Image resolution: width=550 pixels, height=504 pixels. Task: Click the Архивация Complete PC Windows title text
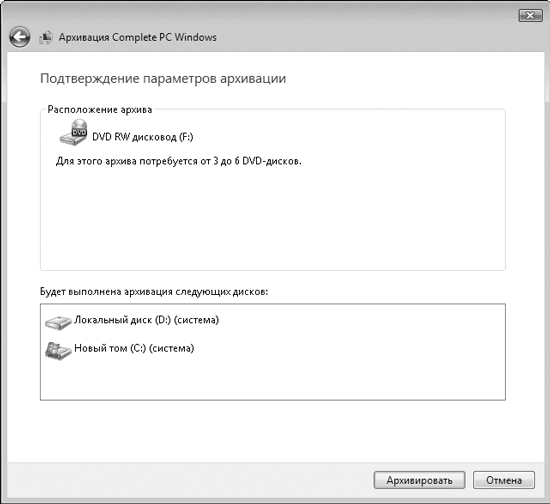pyautogui.click(x=138, y=37)
